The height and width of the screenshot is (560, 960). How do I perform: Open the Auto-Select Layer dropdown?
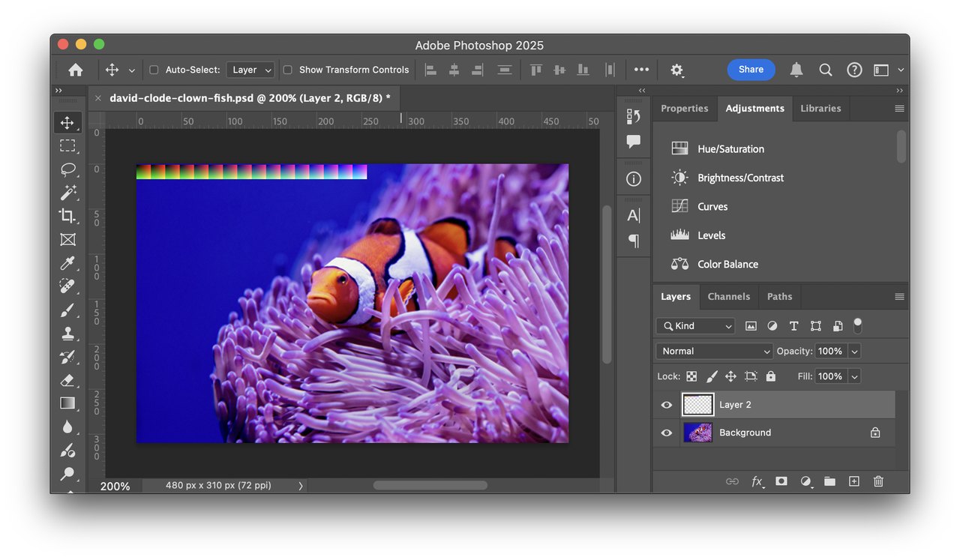(x=250, y=70)
